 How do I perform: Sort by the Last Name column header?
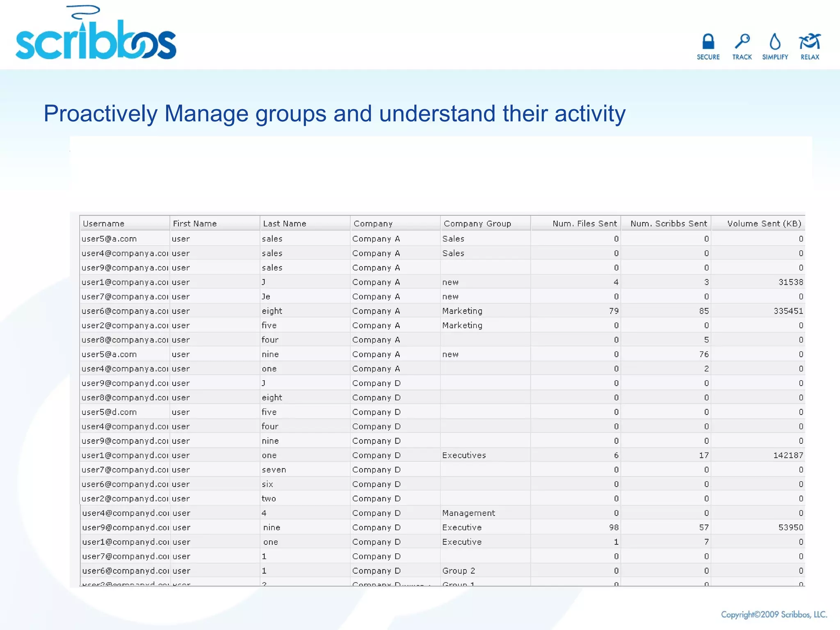[305, 224]
